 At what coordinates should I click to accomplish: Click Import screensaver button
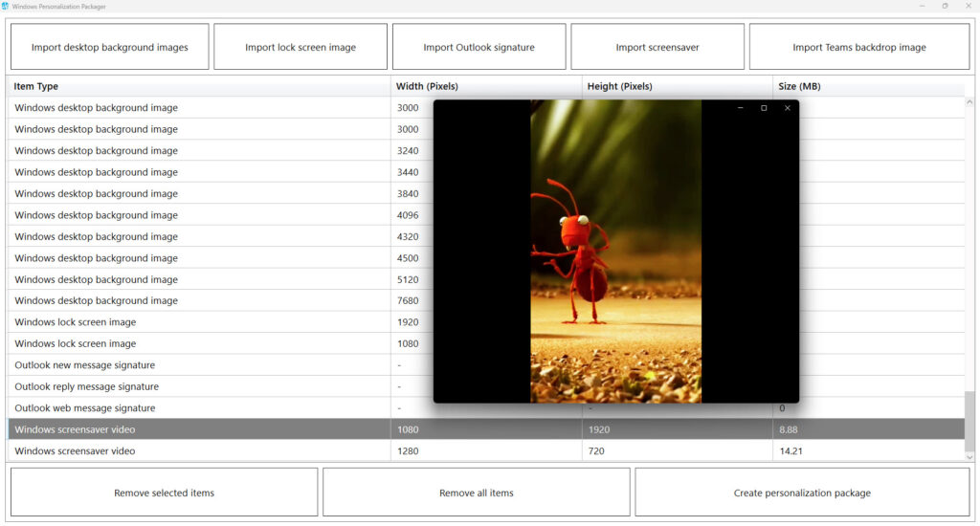point(657,47)
